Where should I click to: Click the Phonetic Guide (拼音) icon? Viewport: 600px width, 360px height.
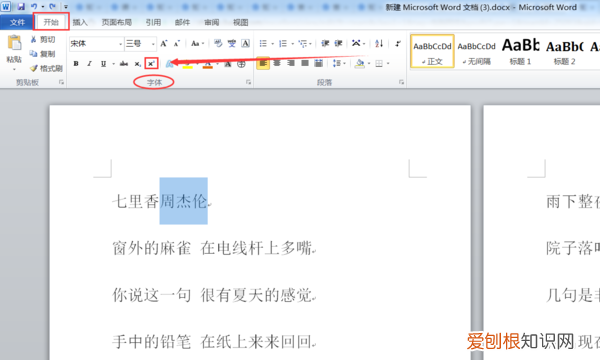pos(232,44)
